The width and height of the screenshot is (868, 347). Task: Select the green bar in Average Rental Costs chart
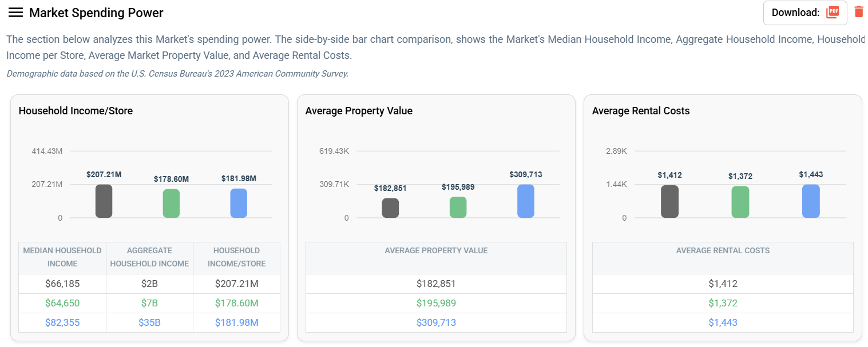pos(740,202)
